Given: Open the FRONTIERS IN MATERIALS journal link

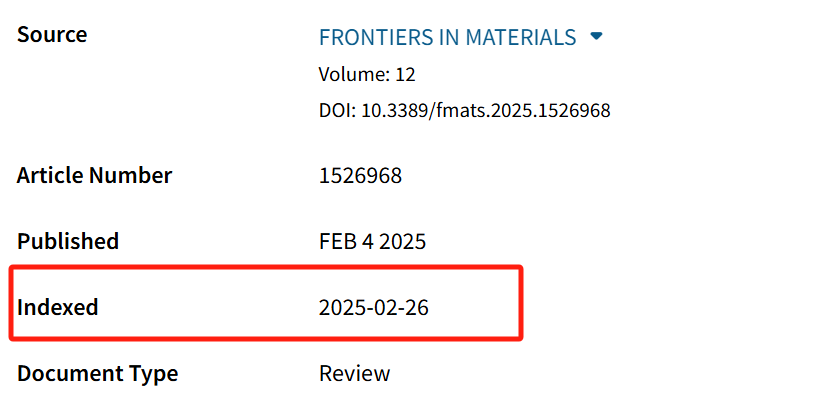Looking at the screenshot, I should pos(447,37).
